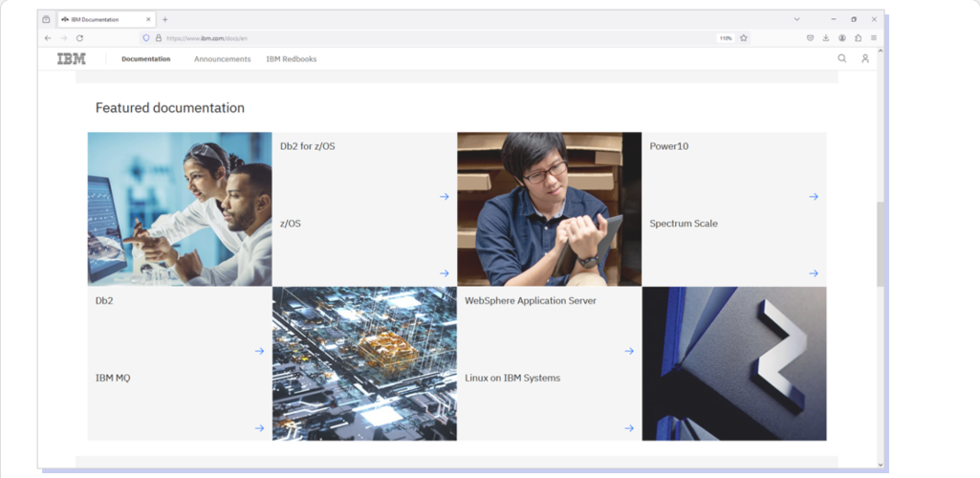Select the Documentation nav item
Viewport: 980px width, 478px height.
point(145,58)
